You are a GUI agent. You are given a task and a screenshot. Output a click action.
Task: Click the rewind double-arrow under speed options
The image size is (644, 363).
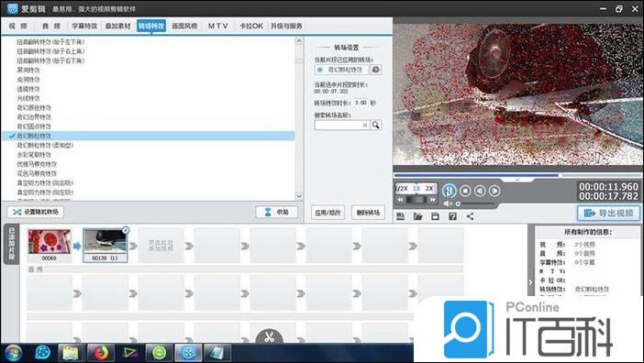pos(400,199)
